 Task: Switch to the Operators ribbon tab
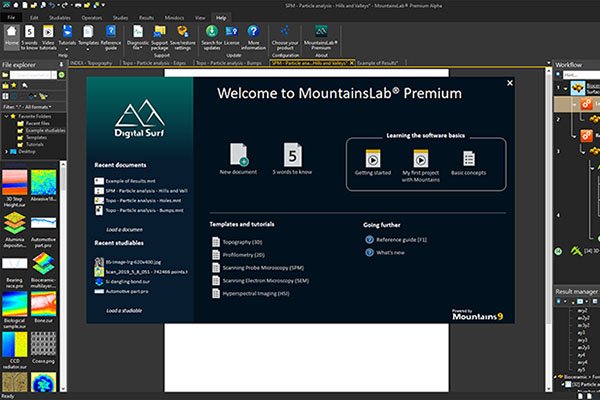point(91,18)
